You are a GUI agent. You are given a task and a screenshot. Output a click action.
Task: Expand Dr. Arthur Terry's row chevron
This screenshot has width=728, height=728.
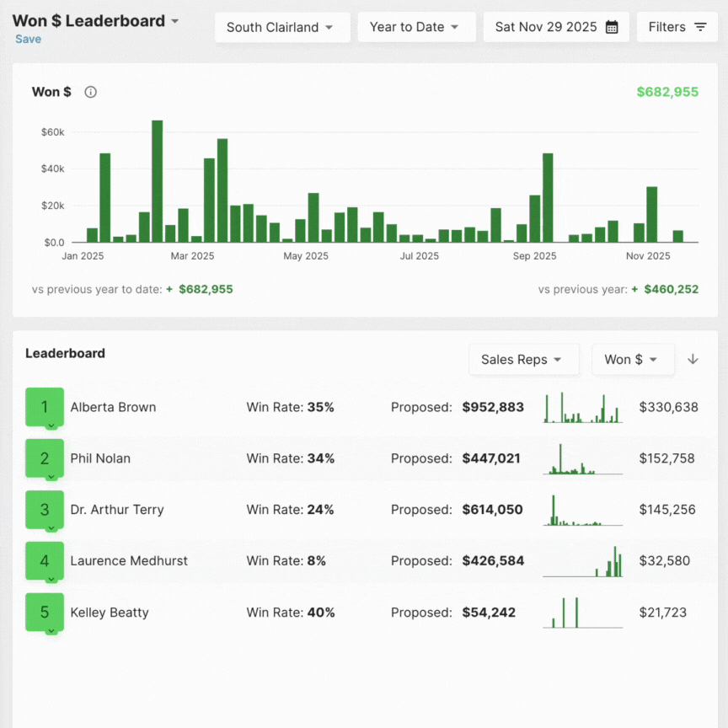51,528
